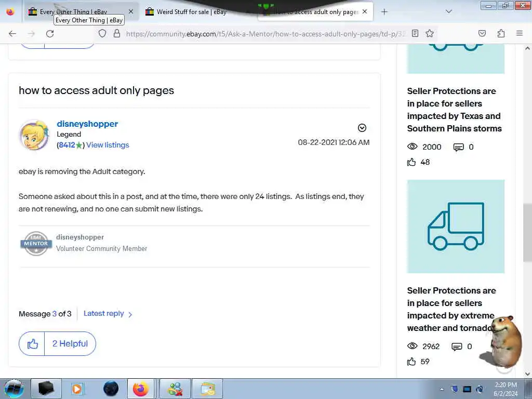Reload the page with the refresh icon

[50, 34]
